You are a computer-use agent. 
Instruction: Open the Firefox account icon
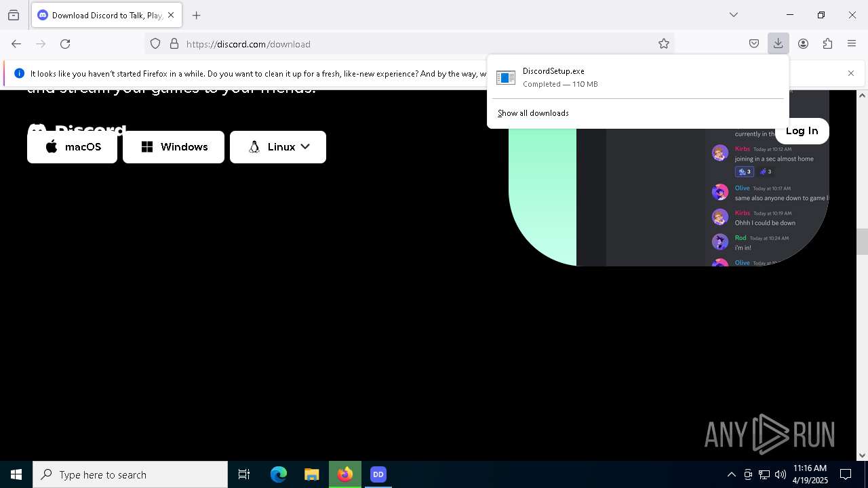click(803, 44)
